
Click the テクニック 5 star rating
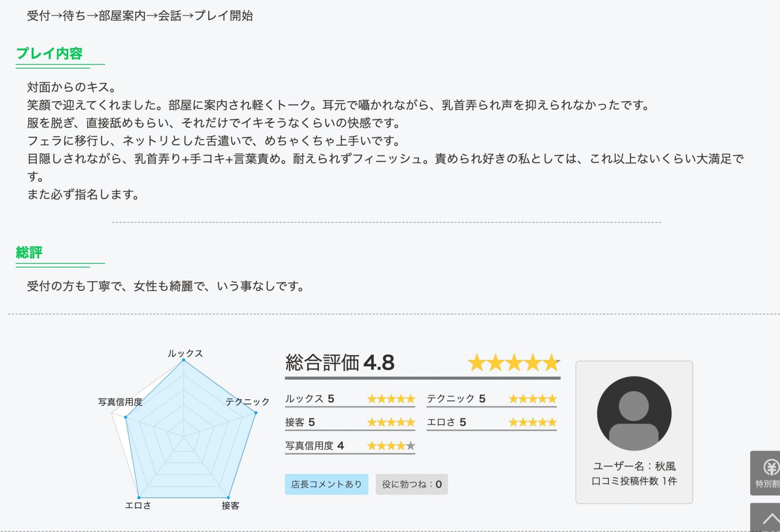532,399
